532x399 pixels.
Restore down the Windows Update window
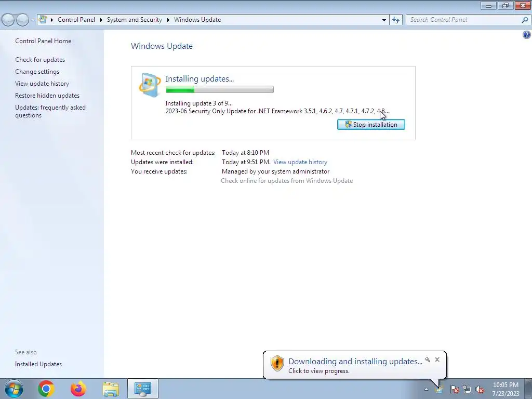(x=506, y=5)
